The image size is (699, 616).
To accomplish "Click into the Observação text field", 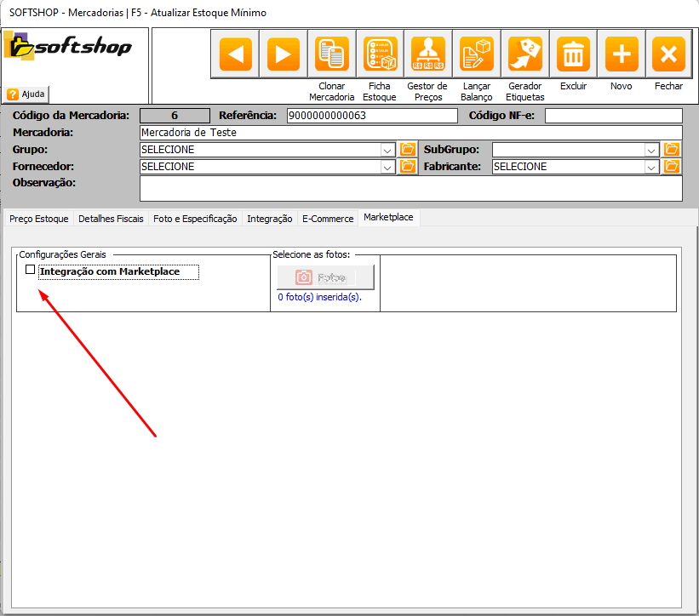I will [410, 188].
